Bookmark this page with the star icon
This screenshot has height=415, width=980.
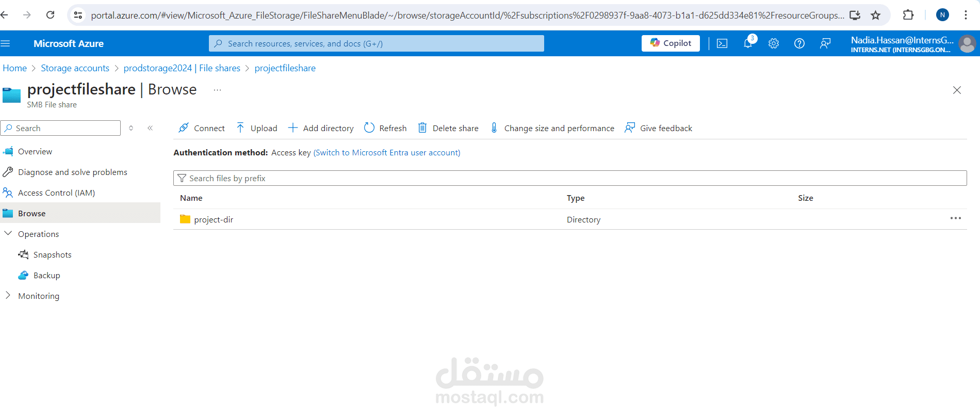pos(875,15)
